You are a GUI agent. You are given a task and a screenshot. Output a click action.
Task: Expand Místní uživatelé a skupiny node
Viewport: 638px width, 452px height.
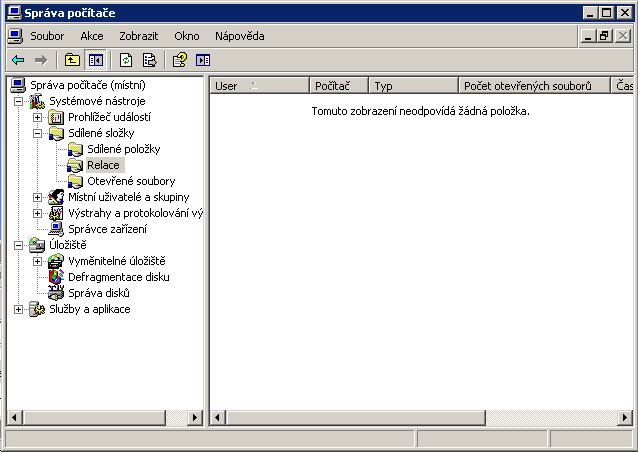(x=37, y=197)
